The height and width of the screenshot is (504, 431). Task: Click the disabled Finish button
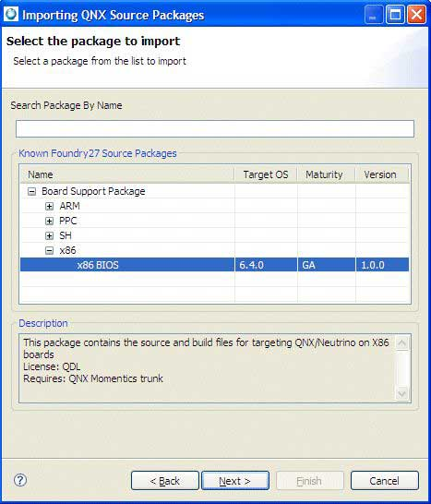[310, 481]
